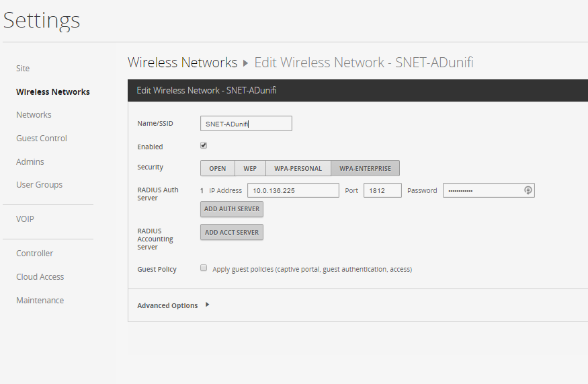588x384 pixels.
Task: Open Guest Control settings
Action: pos(42,138)
